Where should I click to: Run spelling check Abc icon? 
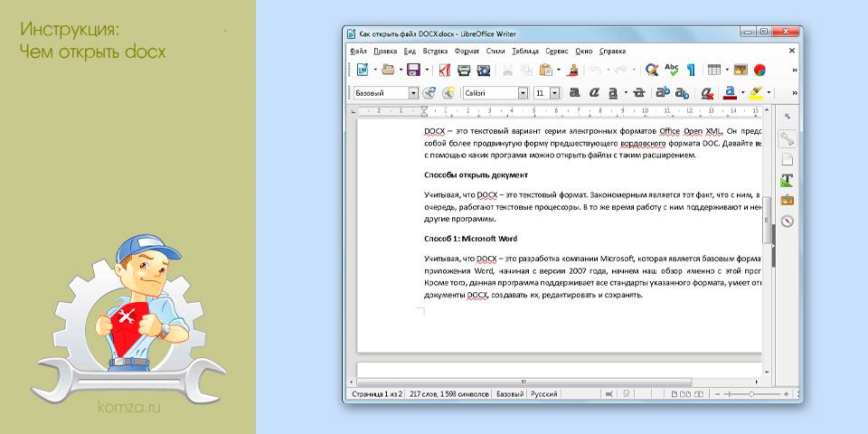coord(672,70)
